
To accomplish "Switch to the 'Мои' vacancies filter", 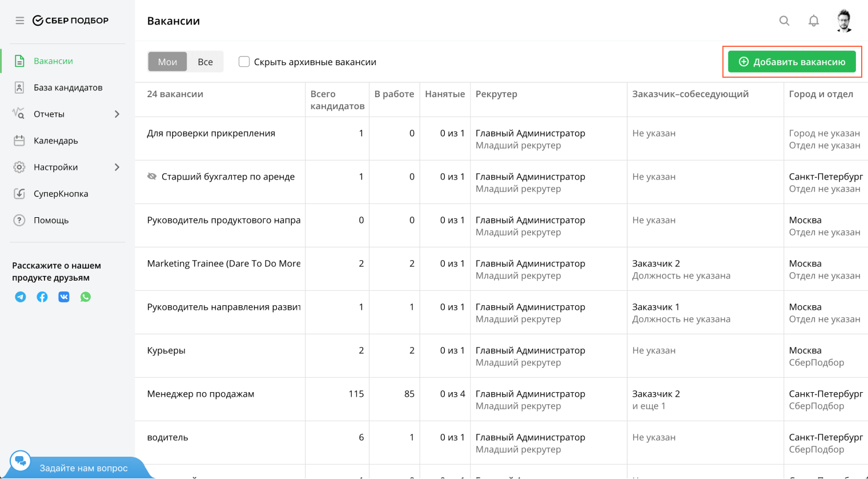I will click(x=167, y=62).
